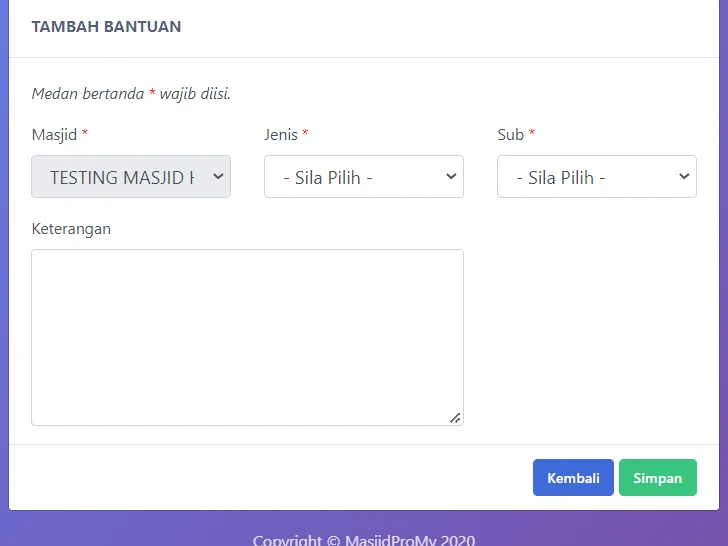
Task: Click the Masjid field label
Action: [x=54, y=135]
